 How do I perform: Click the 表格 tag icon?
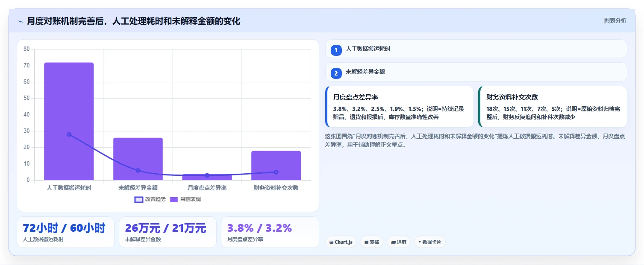366,242
